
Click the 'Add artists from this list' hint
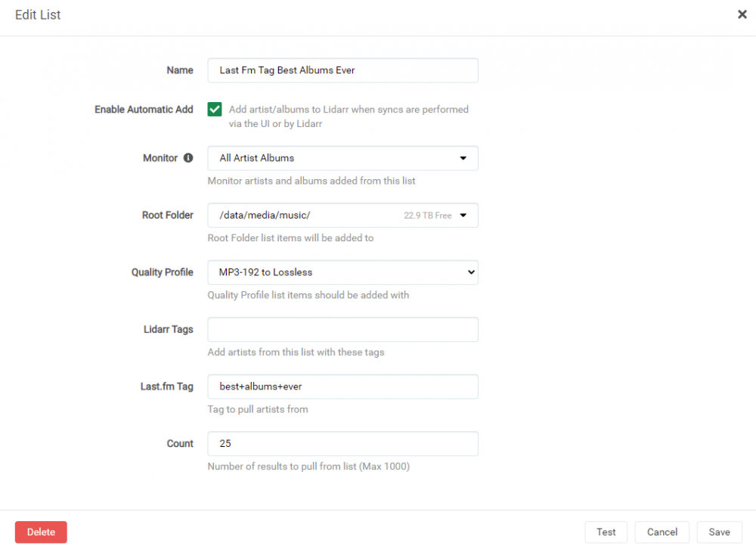tap(296, 352)
